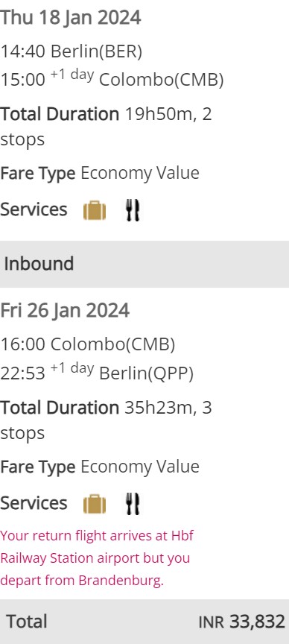This screenshot has height=644, width=289.
Task: Click the 16:00 Colombo(CMB) departure line
Action: [87, 344]
